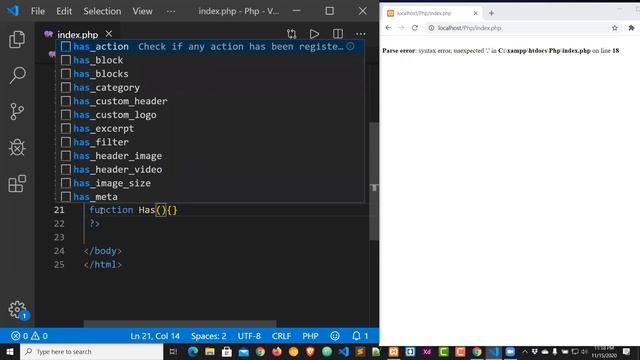640x360 pixels.
Task: Close the index.php editor tab
Action: point(109,34)
